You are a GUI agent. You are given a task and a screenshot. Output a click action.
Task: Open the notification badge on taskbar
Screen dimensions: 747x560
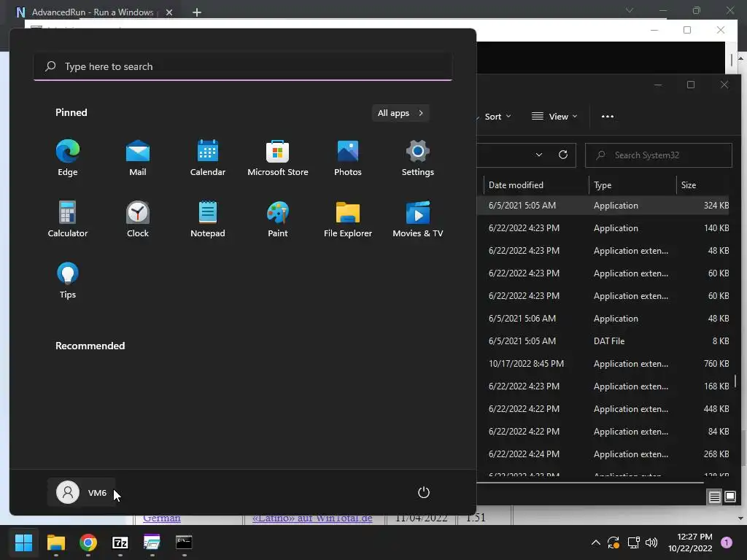(727, 542)
